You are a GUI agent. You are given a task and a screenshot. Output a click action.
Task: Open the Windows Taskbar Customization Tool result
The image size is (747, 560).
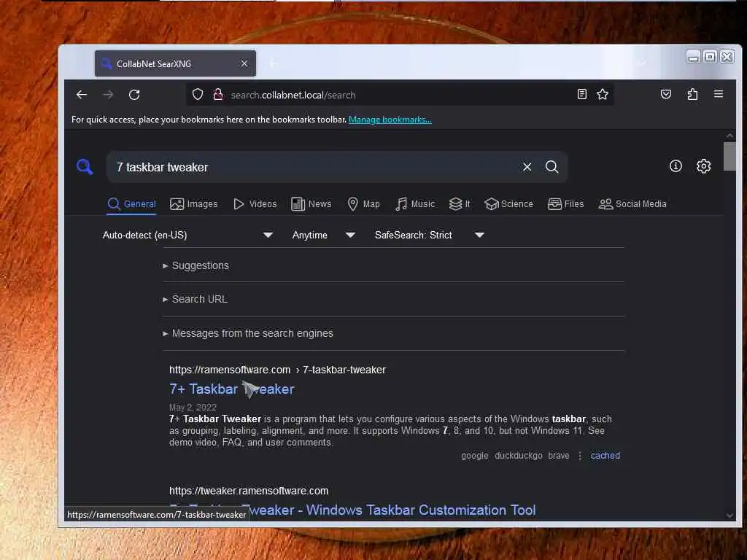[x=352, y=510]
